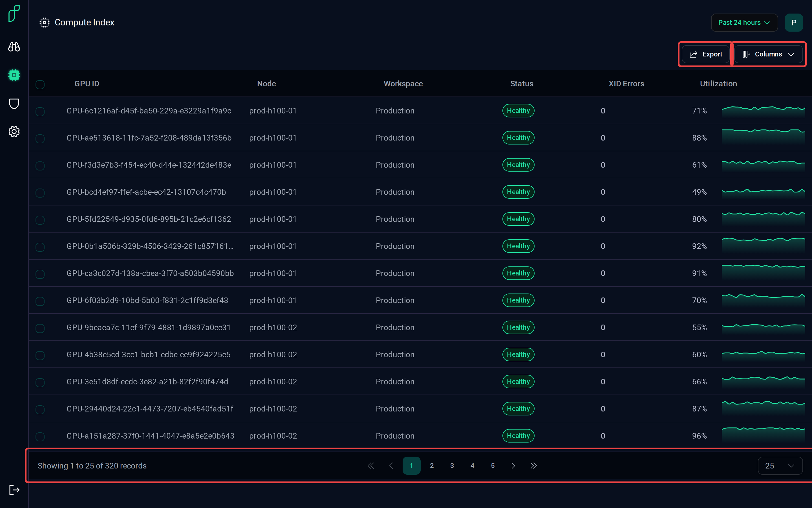Click GPU-ca3c027d-138a-cbea-3f70-a503b04590bb ID

pos(150,273)
